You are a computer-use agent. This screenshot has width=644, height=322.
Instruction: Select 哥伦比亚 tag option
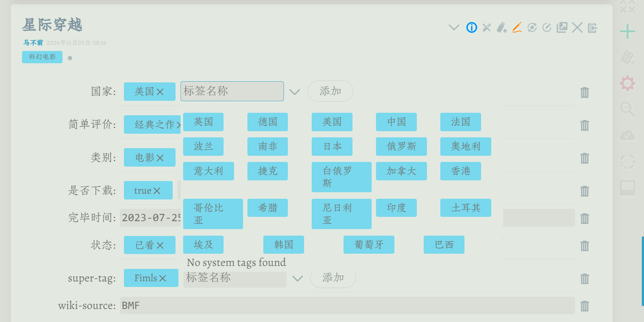point(213,214)
